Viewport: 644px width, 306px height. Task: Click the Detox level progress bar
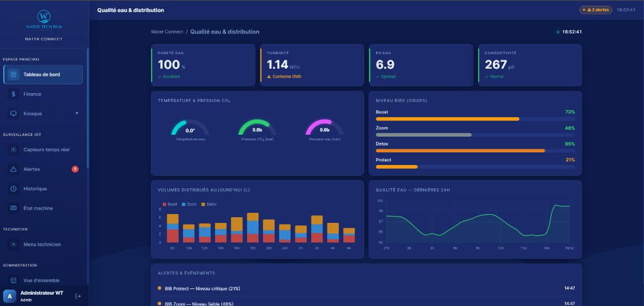click(x=475, y=151)
